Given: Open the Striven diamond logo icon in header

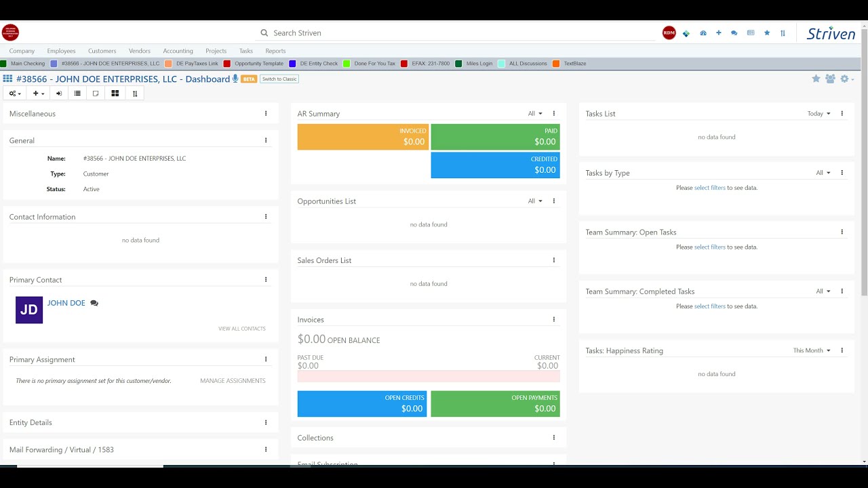Looking at the screenshot, I should [686, 33].
